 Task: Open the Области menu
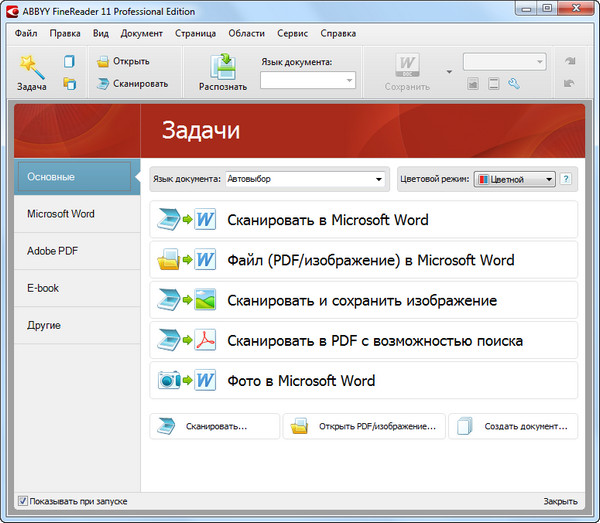point(246,33)
